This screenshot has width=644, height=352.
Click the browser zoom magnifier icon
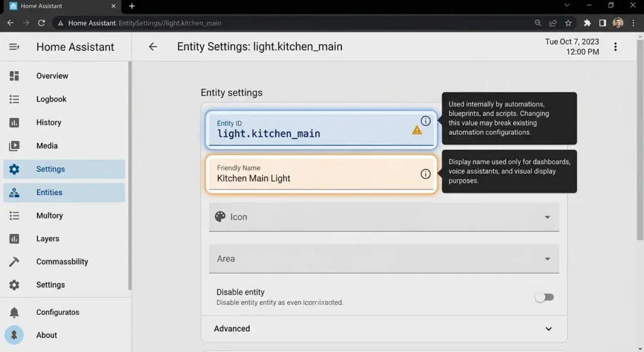538,23
